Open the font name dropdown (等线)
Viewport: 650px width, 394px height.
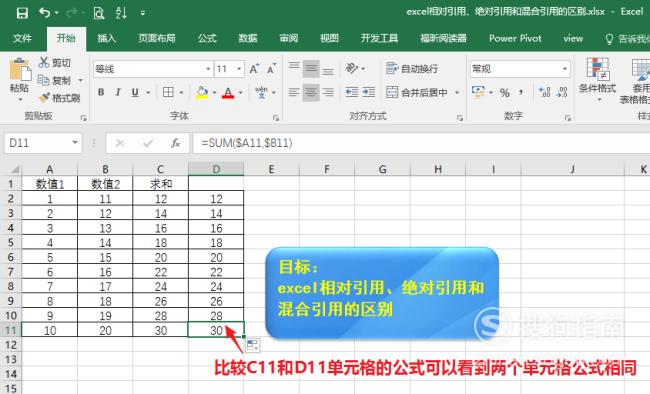[208, 69]
